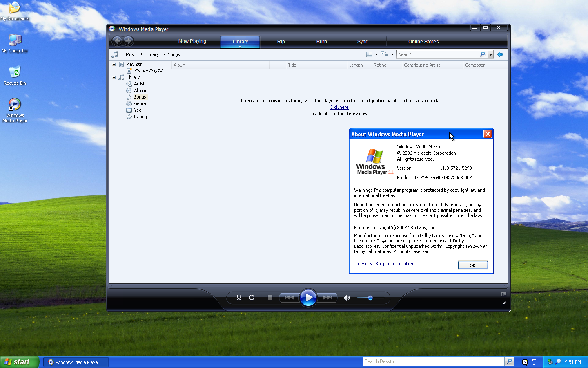This screenshot has width=588, height=368.
Task: Click the music category note icon
Action: 115,54
